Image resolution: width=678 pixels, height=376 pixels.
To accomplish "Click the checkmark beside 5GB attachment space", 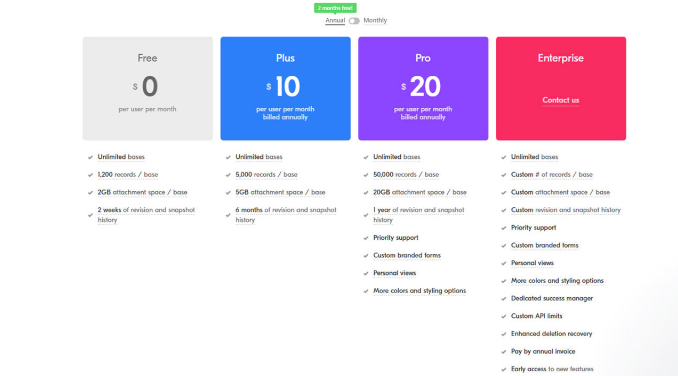I will [x=228, y=193].
